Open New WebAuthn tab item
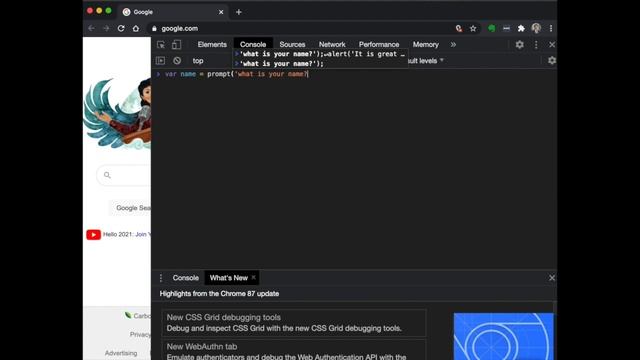Viewport: 640px width, 360px height. 294,350
